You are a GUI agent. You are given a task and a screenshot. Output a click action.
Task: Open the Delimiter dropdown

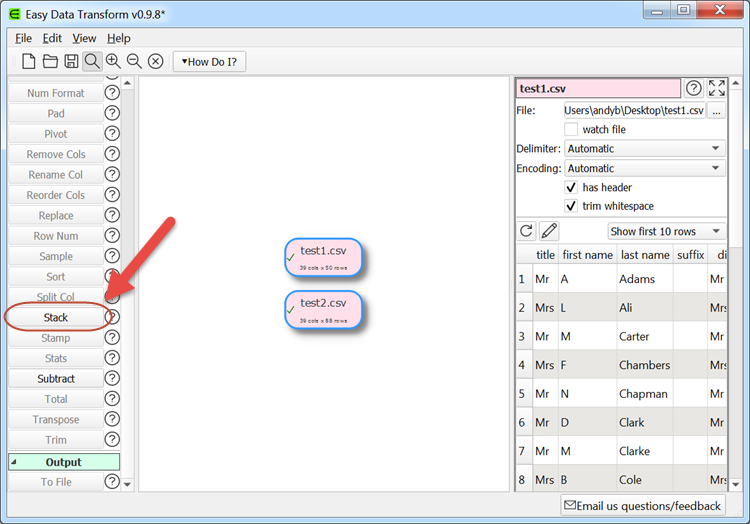coord(644,148)
